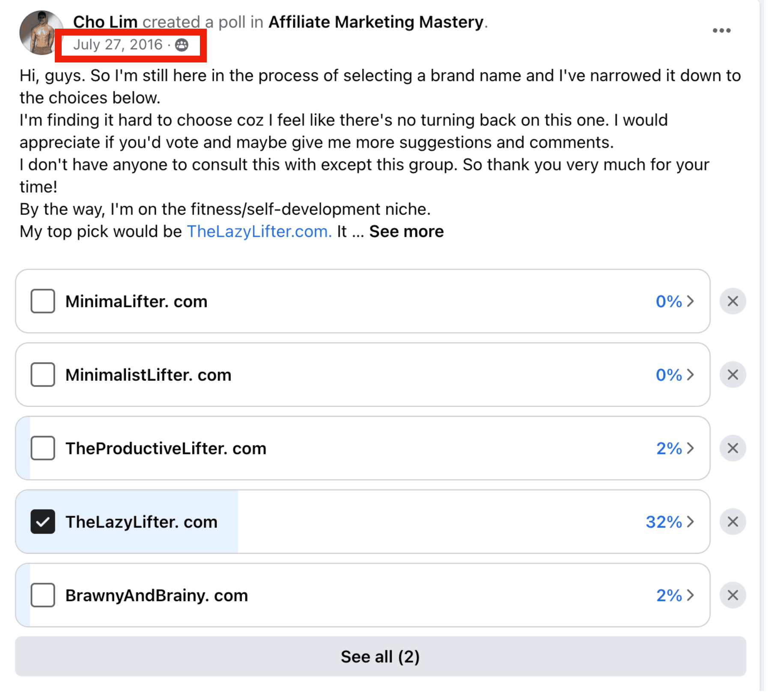The width and height of the screenshot is (774, 700).
Task: Open the three-dot post options menu
Action: click(721, 30)
